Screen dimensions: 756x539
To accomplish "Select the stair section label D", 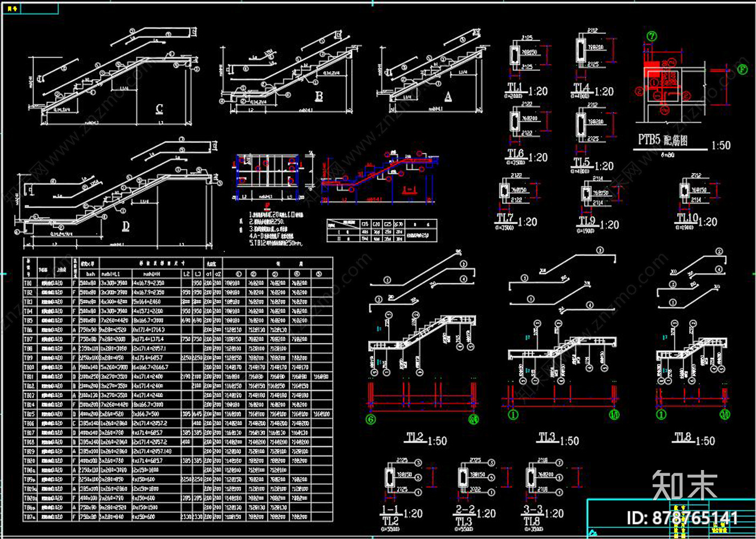I will 126,226.
